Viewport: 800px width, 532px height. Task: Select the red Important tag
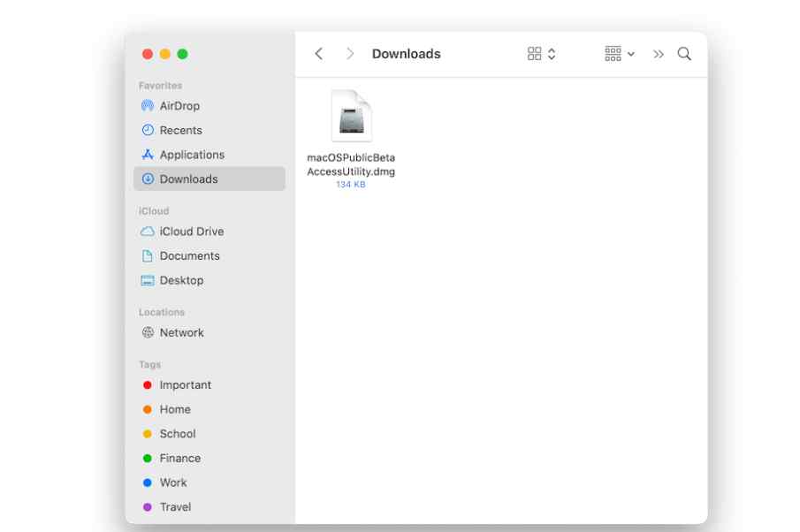(148, 385)
